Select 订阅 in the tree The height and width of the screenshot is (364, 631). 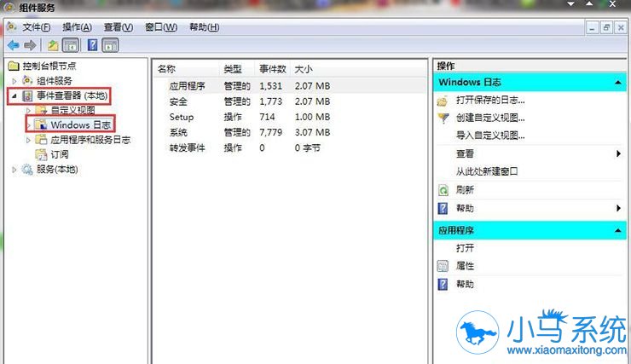click(59, 154)
